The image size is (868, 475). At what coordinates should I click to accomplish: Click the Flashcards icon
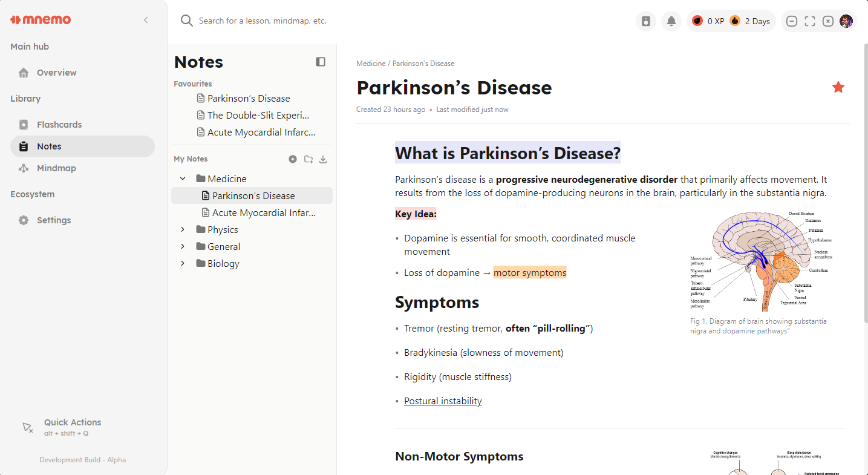coord(24,125)
